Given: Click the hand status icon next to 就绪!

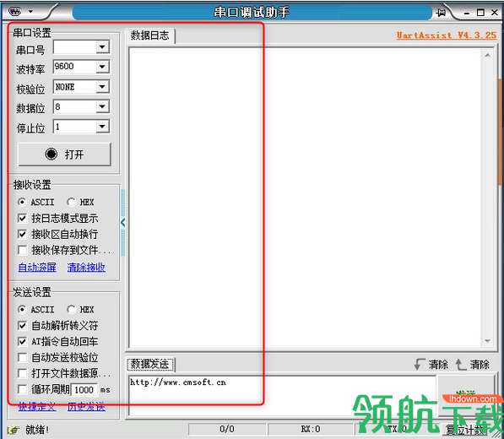Looking at the screenshot, I should pyautogui.click(x=14, y=430).
